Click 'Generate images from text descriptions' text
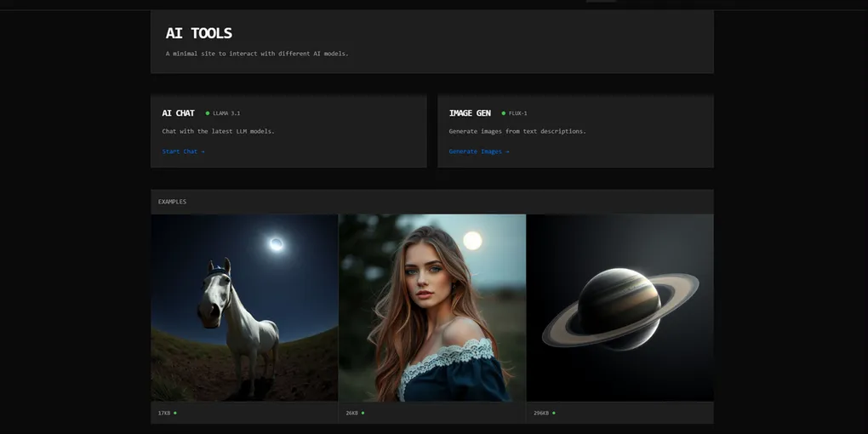The image size is (868, 434). pyautogui.click(x=517, y=132)
